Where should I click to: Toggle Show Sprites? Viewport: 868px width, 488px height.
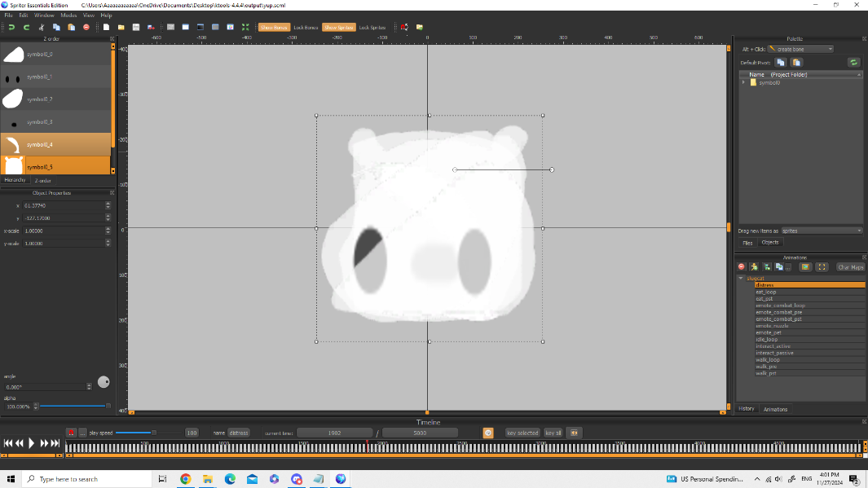click(337, 27)
